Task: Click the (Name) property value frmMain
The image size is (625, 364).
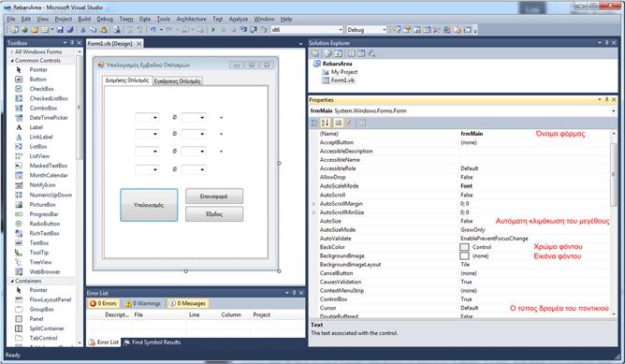Action: pos(472,134)
